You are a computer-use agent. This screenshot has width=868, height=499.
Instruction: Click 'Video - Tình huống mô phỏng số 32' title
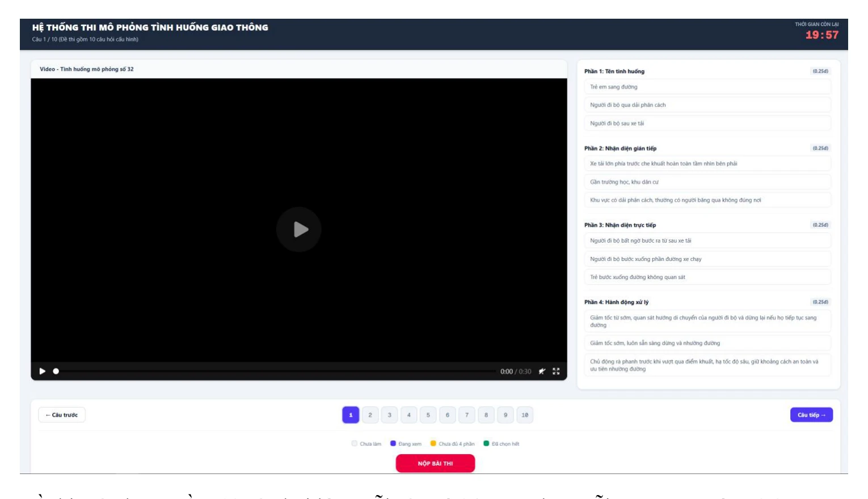click(x=87, y=69)
